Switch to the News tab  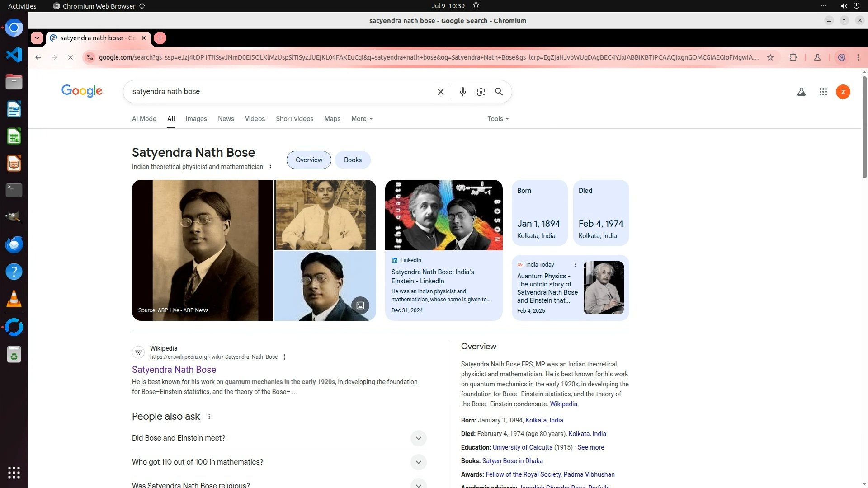click(x=226, y=119)
